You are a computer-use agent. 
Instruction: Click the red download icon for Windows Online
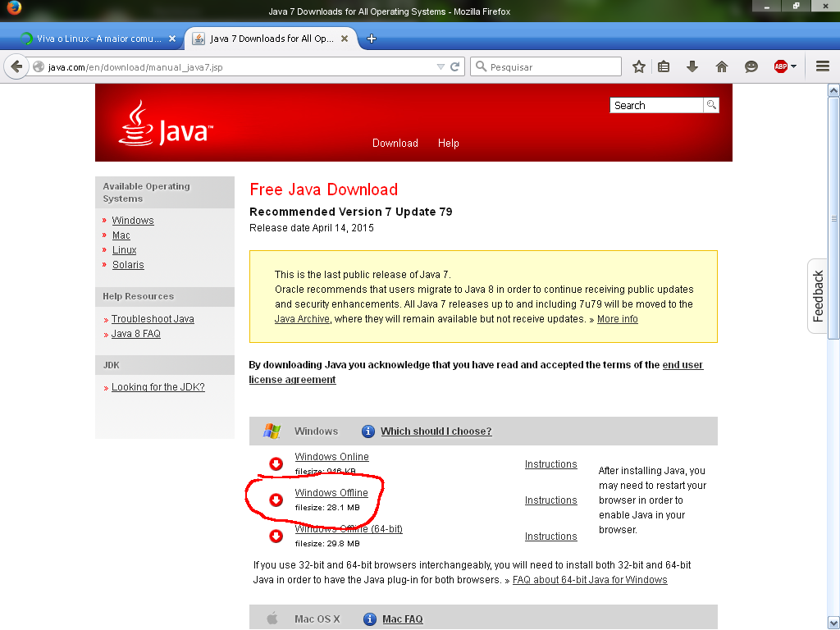tap(276, 463)
